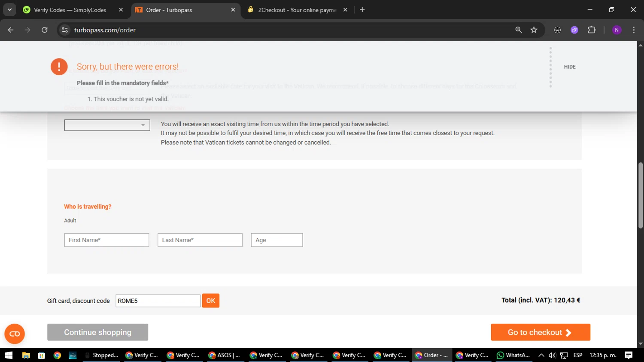Open the Chrome profile avatar N

[617, 30]
